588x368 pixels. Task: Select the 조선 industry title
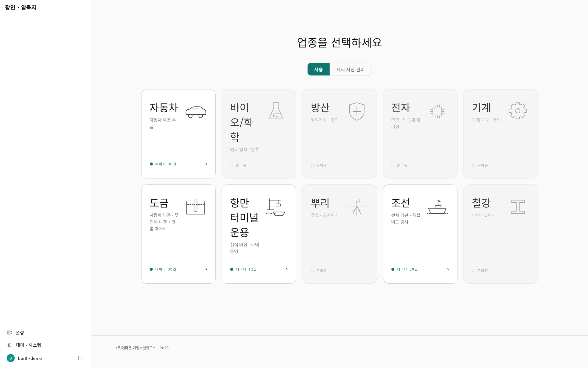401,203
